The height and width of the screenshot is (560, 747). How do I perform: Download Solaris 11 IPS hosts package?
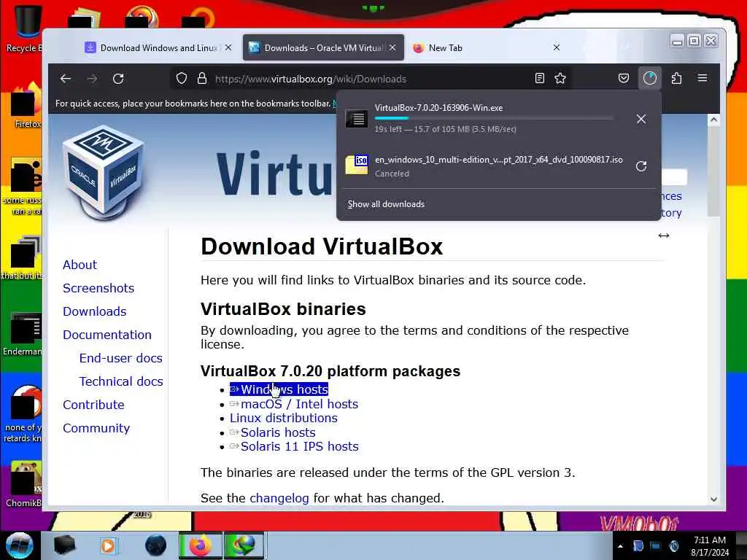click(294, 446)
